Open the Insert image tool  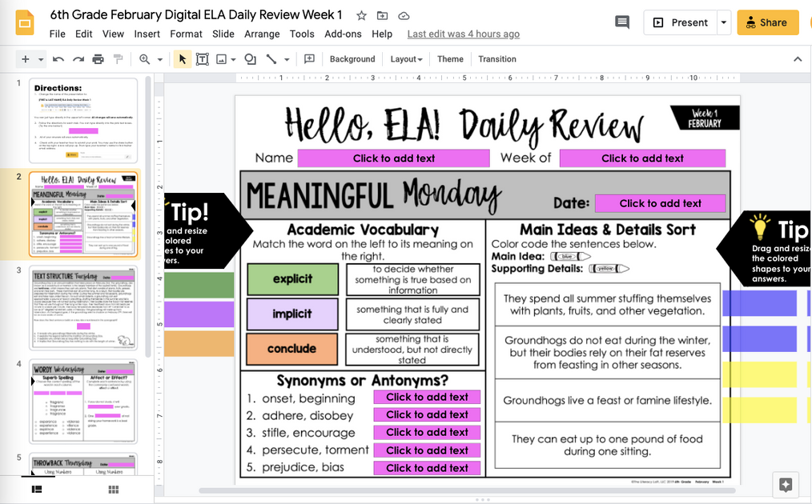tap(222, 58)
